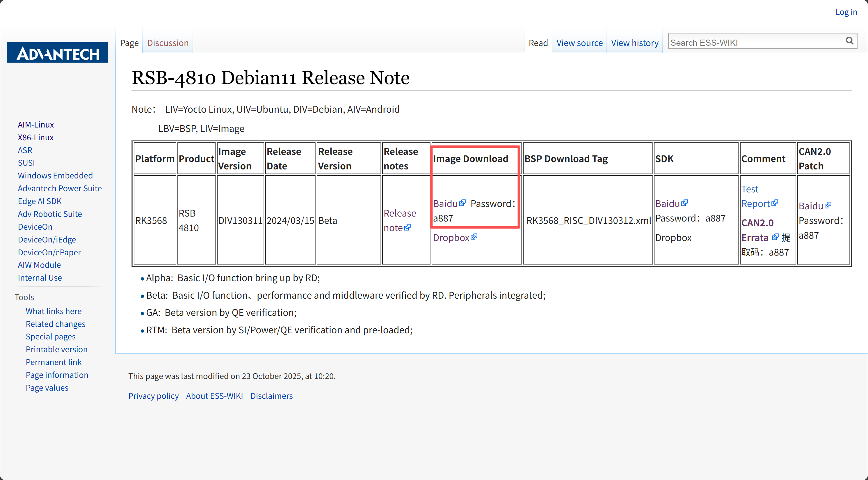
Task: Open Baidu link in the SDK column
Action: click(667, 203)
